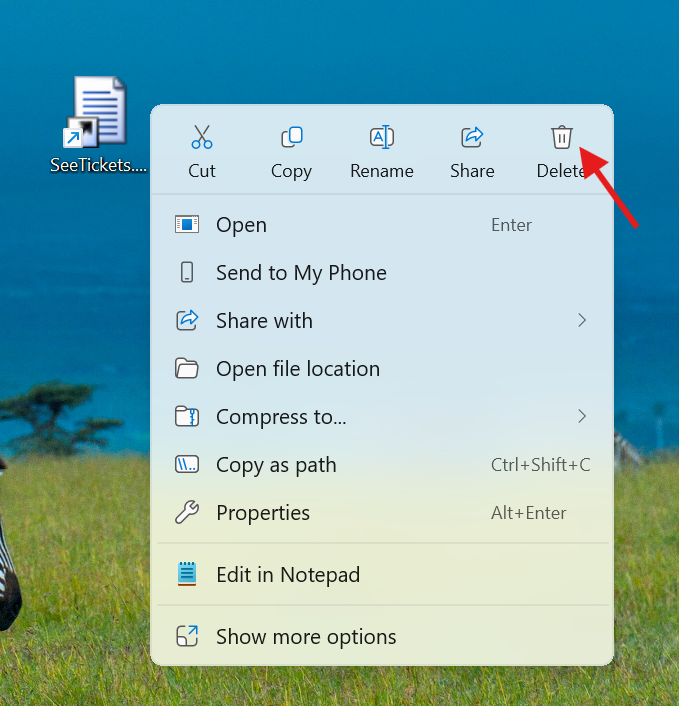The width and height of the screenshot is (679, 706).
Task: Click the Compress to... label
Action: pos(281,417)
